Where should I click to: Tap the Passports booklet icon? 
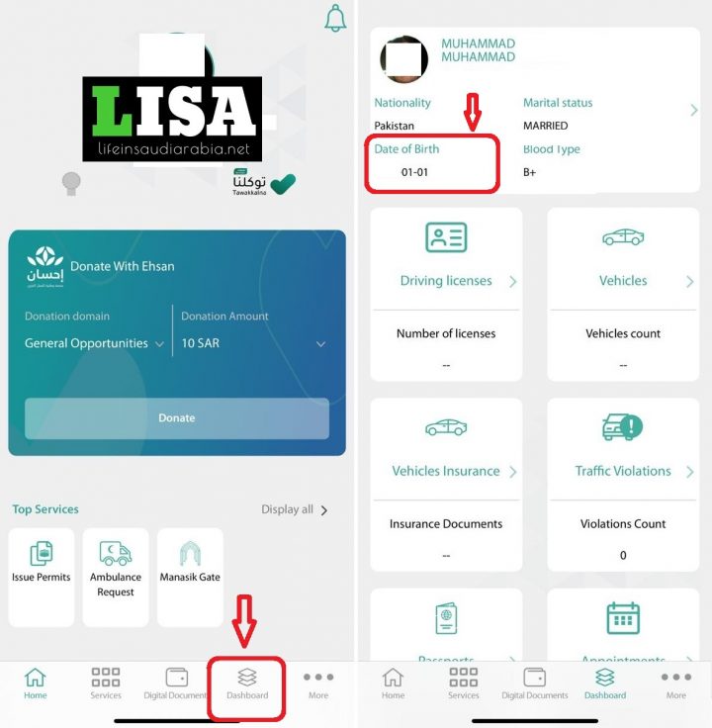point(446,618)
